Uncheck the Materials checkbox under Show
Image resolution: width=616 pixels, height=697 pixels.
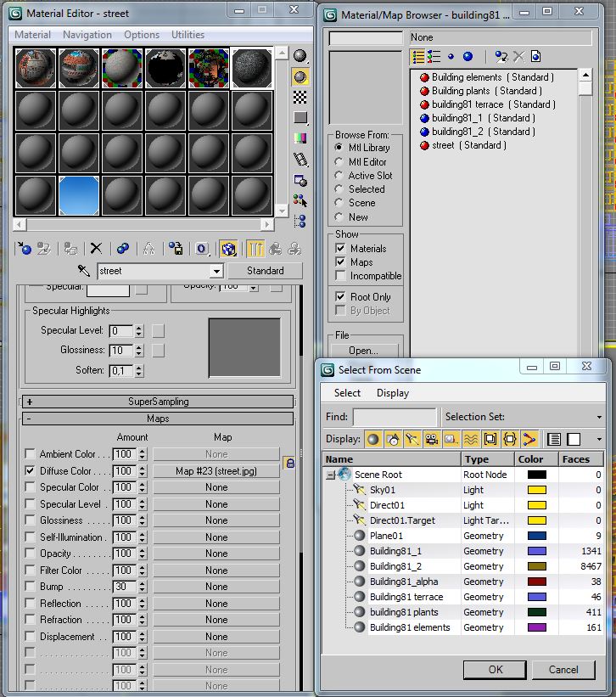pos(340,248)
